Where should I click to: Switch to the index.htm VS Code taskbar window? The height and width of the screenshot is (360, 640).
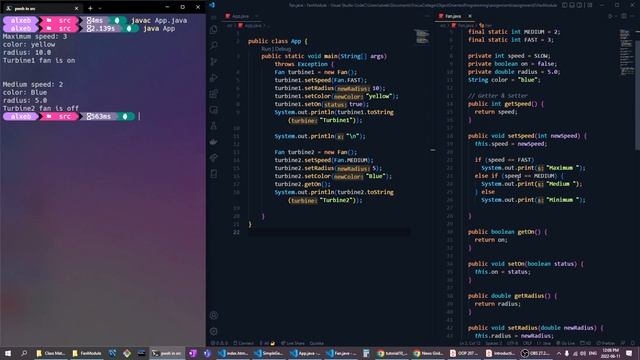(x=233, y=353)
